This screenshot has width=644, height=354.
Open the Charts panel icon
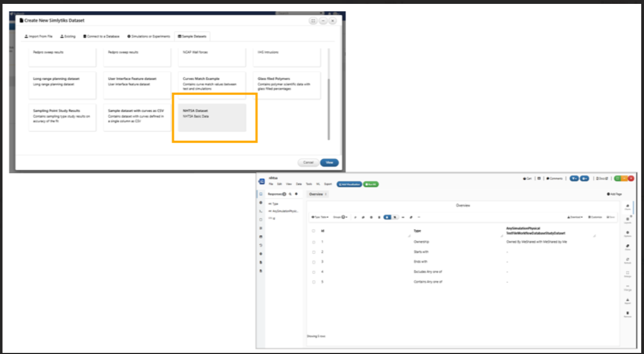pyautogui.click(x=627, y=207)
